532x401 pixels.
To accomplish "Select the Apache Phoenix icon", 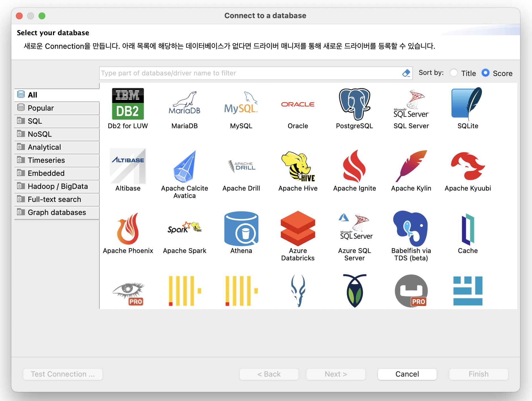I will click(128, 229).
